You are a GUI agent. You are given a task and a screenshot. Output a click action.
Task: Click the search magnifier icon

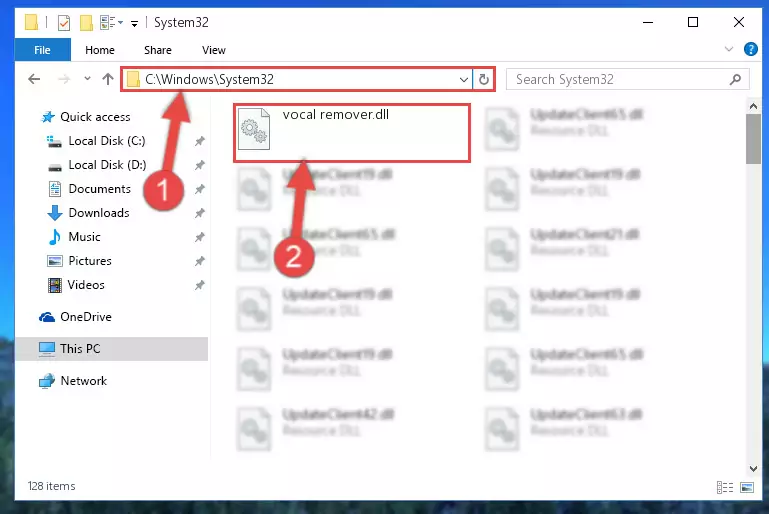coord(735,79)
